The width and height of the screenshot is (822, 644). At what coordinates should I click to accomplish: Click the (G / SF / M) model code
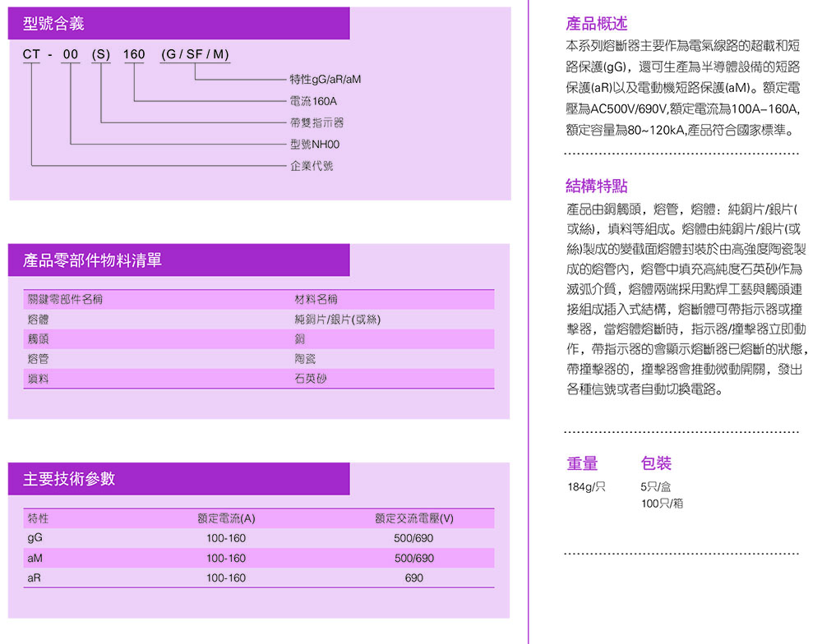tap(195, 55)
